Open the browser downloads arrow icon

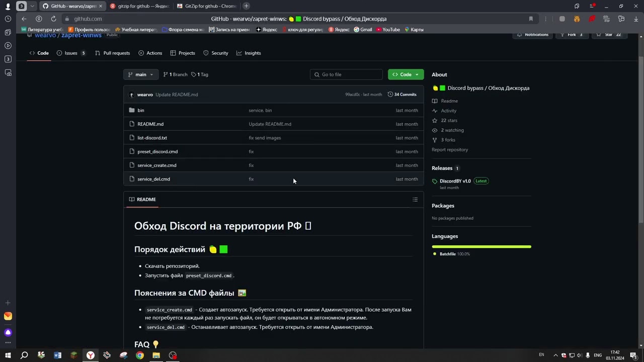[x=636, y=19]
